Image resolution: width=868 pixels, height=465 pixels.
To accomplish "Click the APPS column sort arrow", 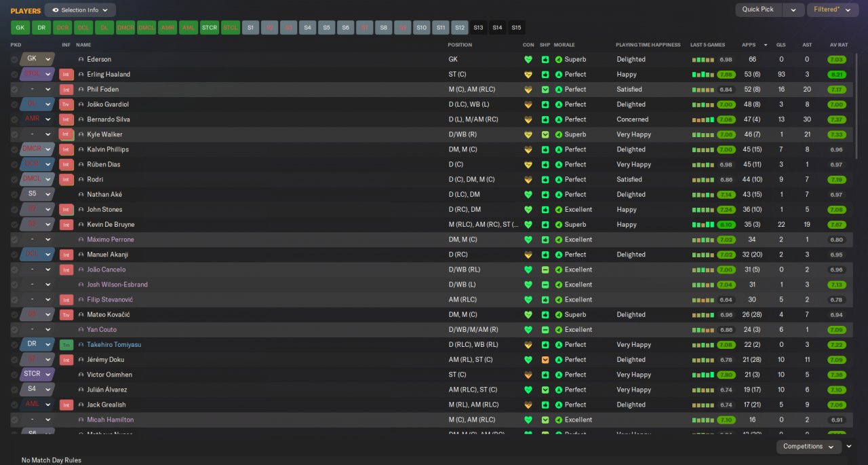I will pyautogui.click(x=766, y=45).
